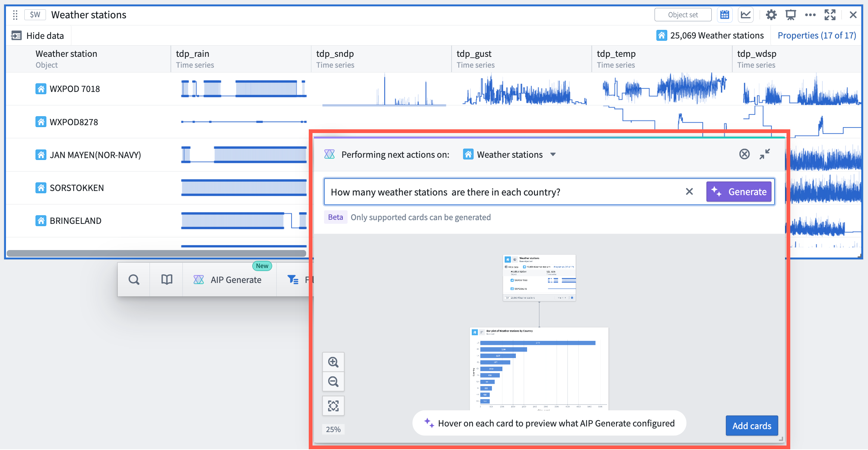868x450 pixels.
Task: Click the table horizontal scrollbar
Action: 156,253
